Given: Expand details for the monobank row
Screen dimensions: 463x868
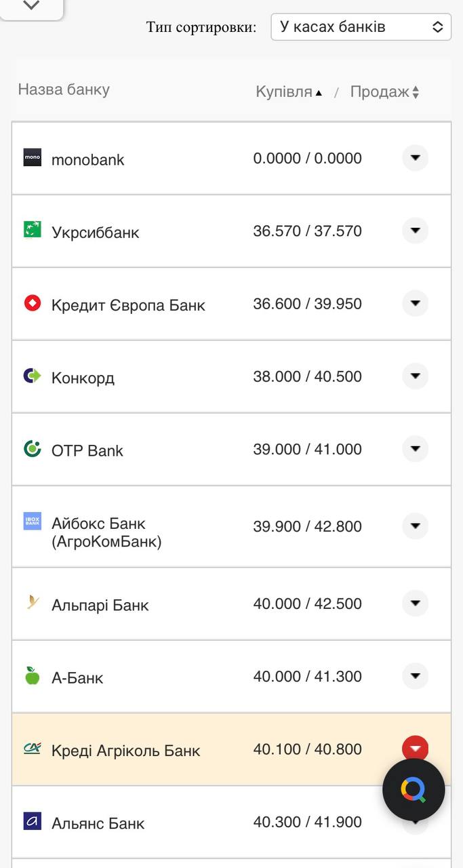Looking at the screenshot, I should pyautogui.click(x=415, y=157).
